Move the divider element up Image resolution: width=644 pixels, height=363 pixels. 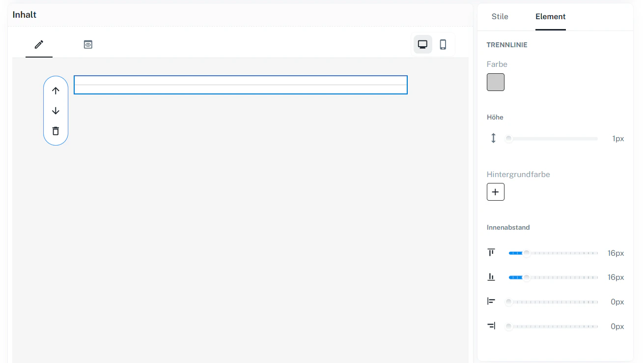coord(56,91)
